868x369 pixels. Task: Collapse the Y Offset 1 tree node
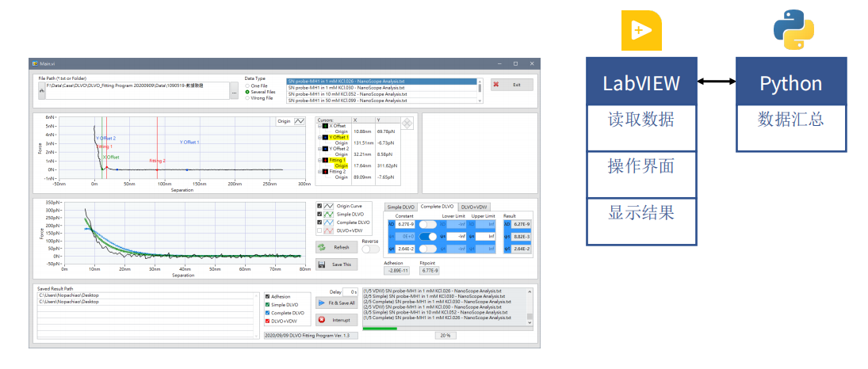point(319,137)
